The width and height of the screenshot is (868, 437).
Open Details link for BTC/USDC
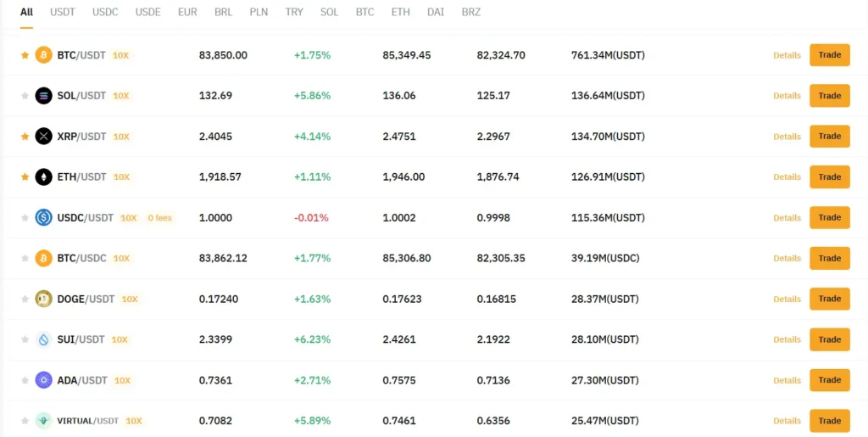787,259
